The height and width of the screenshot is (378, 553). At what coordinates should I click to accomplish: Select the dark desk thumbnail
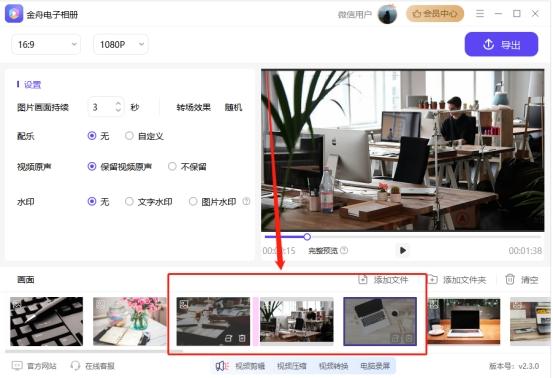213,321
